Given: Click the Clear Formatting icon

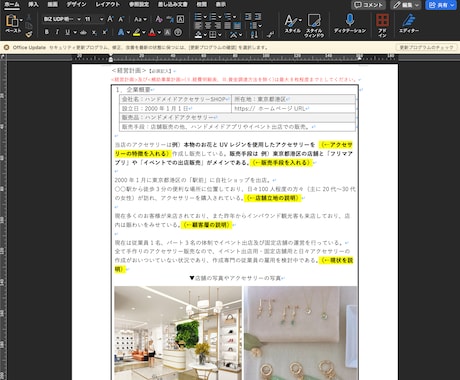Looking at the screenshot, I should (159, 19).
